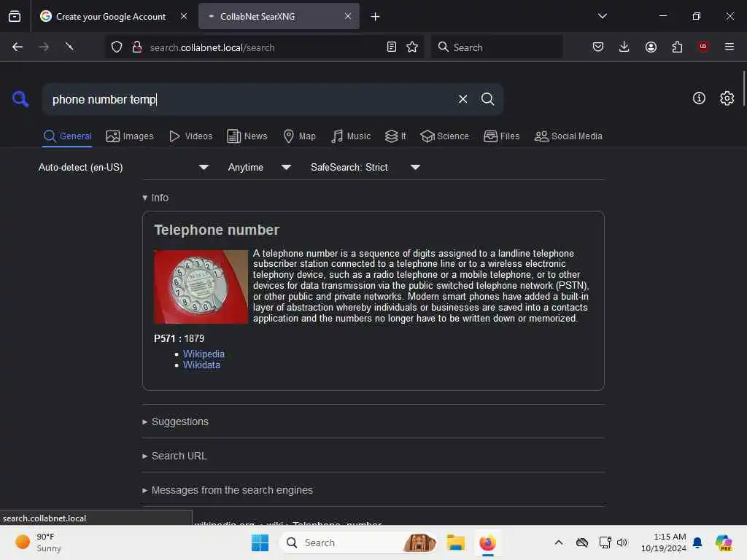Open the tracking protection shield
Viewport: 747px width, 560px height.
tap(117, 47)
